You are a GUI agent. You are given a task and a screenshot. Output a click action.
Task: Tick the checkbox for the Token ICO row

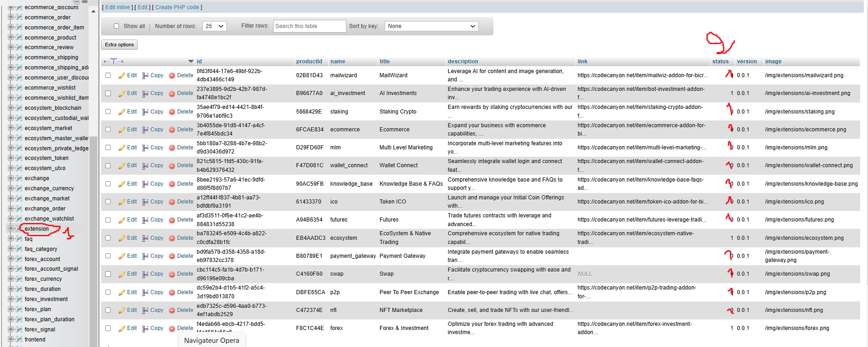click(x=108, y=202)
